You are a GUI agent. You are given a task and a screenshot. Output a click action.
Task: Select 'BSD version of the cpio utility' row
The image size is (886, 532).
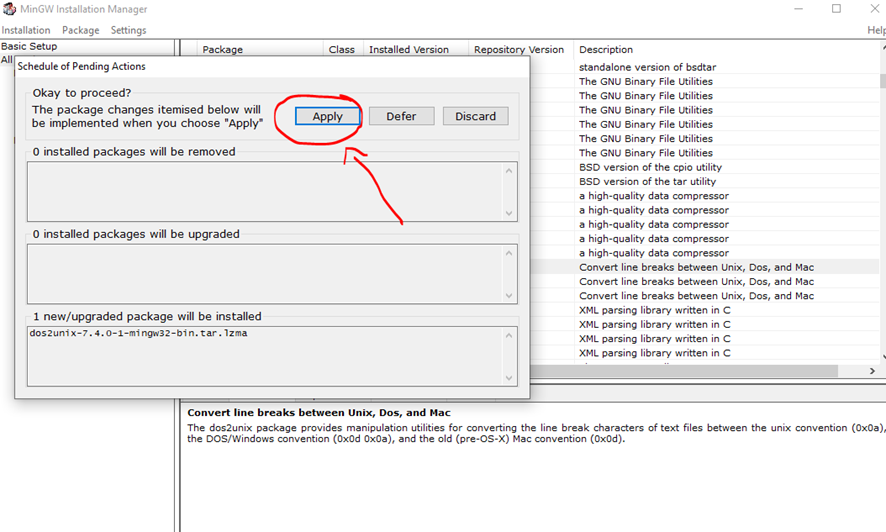pos(650,167)
